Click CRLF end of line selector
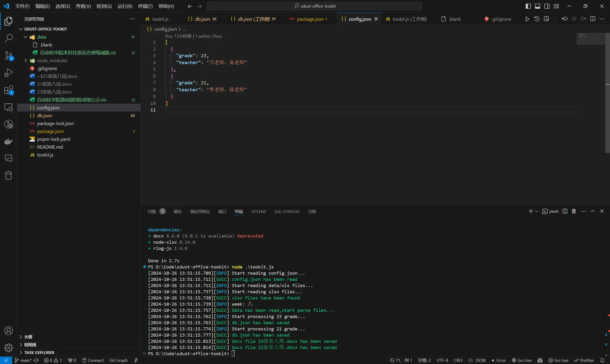This screenshot has height=364, width=610. [x=458, y=360]
